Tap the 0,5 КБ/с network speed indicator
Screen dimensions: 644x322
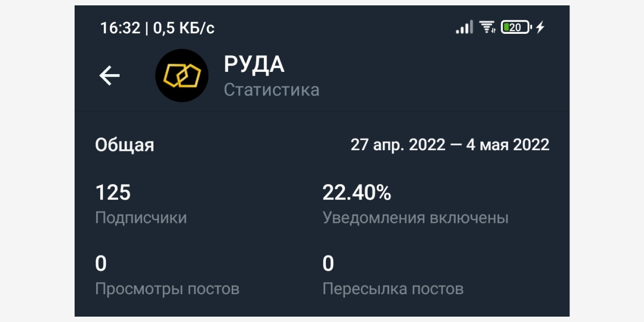tap(184, 28)
